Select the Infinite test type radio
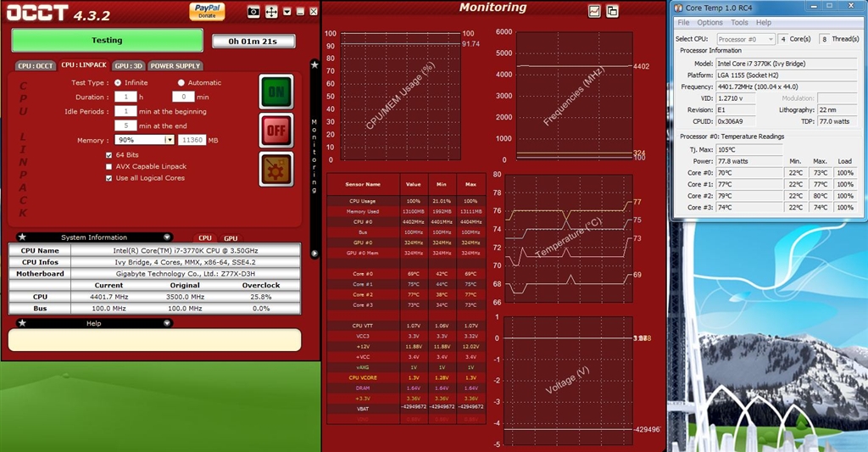Screen dimensions: 868x452 pyautogui.click(x=118, y=82)
